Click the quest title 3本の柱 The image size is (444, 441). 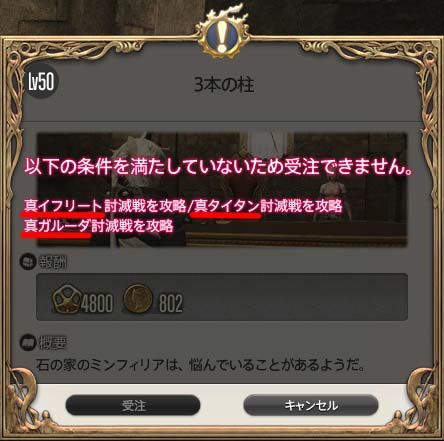224,85
